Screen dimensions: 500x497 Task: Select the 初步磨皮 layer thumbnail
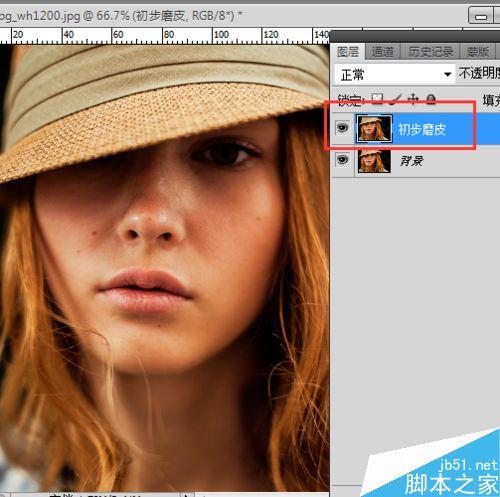coord(374,129)
